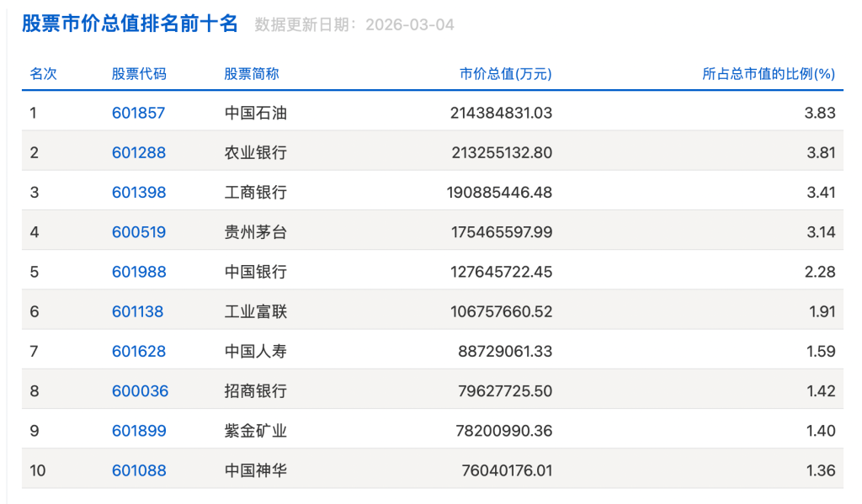Select the 贵州茅台 stock name
The height and width of the screenshot is (504, 862).
254,231
